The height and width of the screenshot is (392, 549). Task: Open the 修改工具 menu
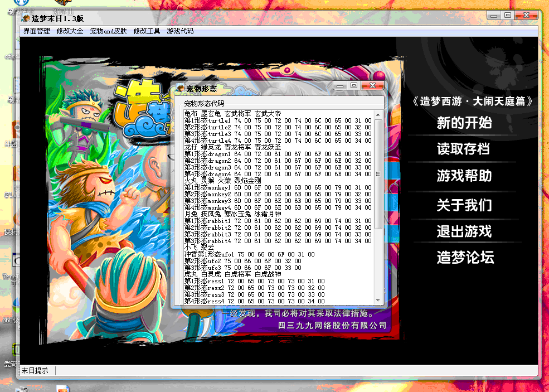coord(147,31)
